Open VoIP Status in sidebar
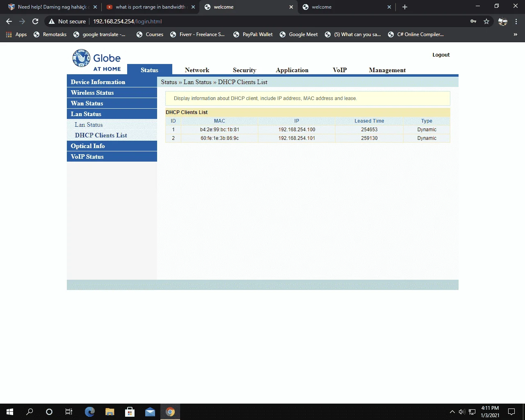 pyautogui.click(x=112, y=156)
